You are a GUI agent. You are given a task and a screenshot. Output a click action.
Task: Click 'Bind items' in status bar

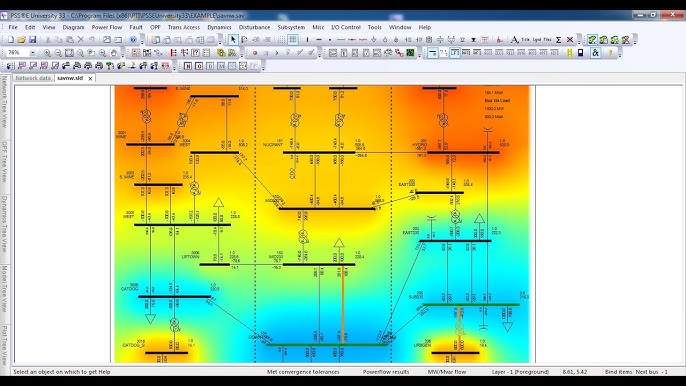coord(618,372)
